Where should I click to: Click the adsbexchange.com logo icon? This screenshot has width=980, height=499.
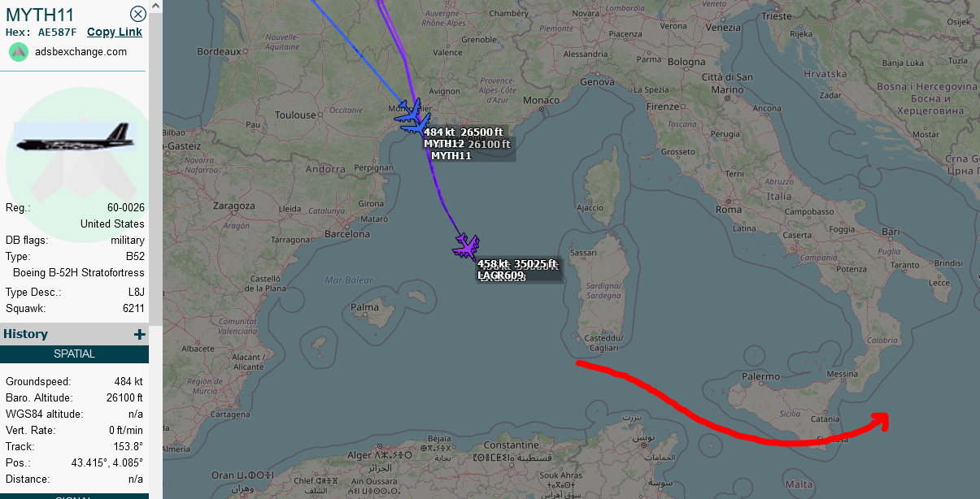pyautogui.click(x=19, y=51)
